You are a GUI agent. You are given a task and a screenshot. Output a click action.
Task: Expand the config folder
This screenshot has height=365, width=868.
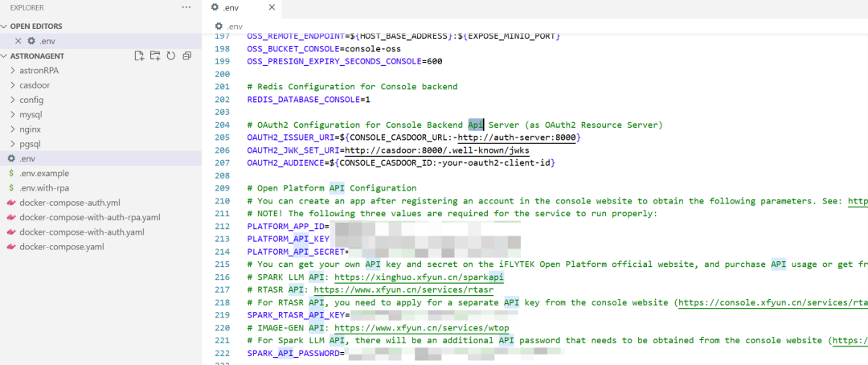(14, 100)
